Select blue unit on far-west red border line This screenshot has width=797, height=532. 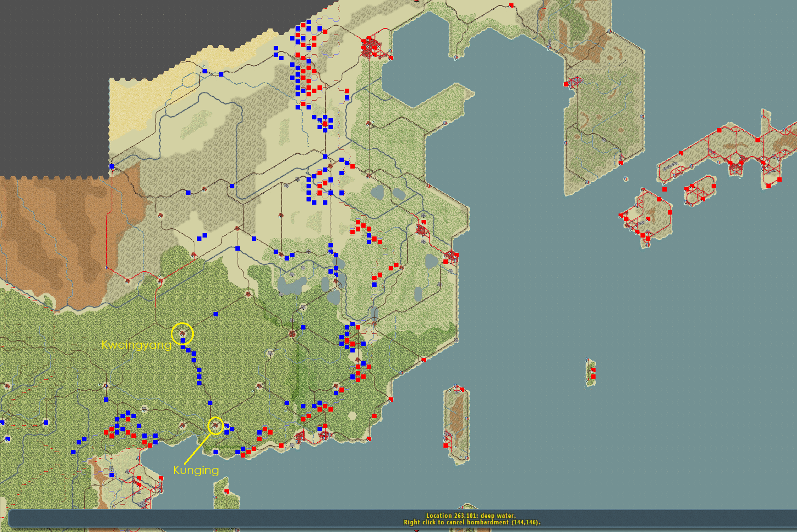tap(112, 166)
